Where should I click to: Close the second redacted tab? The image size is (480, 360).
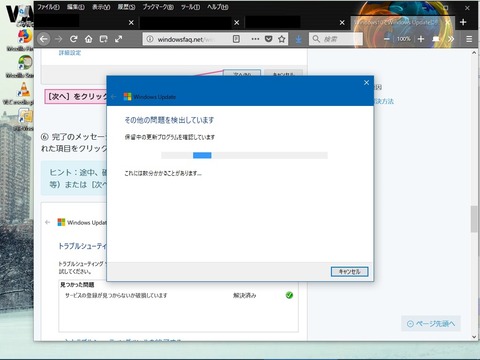(237, 22)
